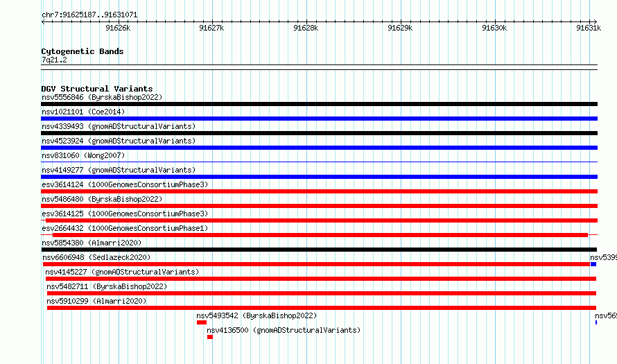Open variant nsv4523924 label
Screen dimensions: 617x364
(x=119, y=141)
